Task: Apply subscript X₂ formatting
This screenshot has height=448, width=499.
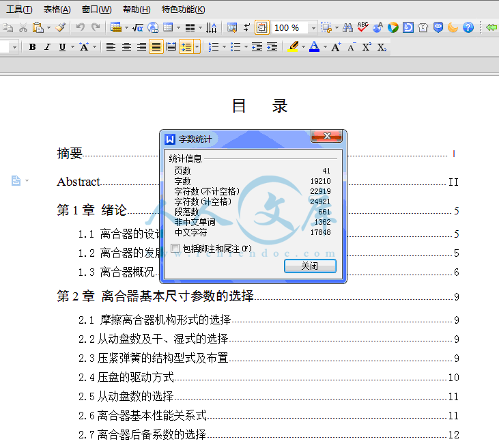Action: 382,47
